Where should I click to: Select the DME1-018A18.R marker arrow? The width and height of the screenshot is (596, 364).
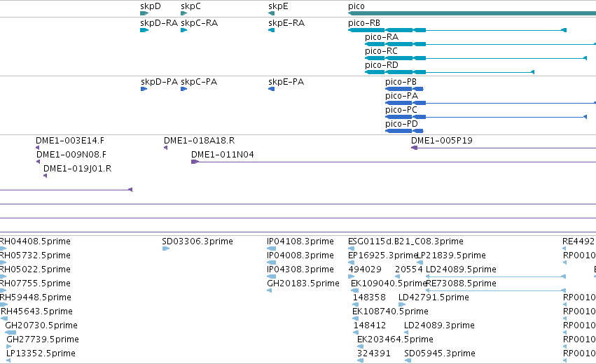166,148
